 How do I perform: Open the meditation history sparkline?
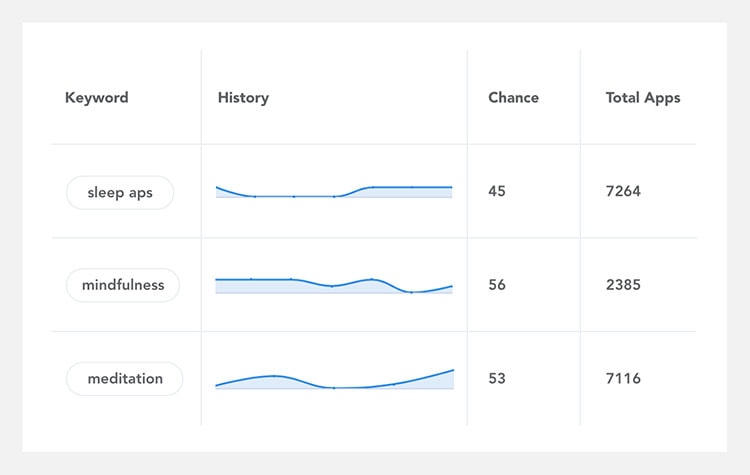click(334, 379)
